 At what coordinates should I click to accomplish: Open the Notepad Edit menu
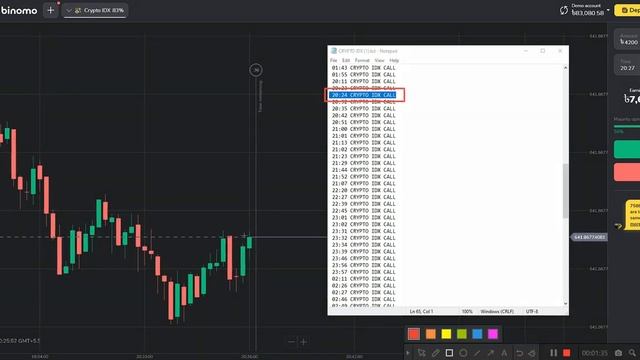click(x=346, y=60)
